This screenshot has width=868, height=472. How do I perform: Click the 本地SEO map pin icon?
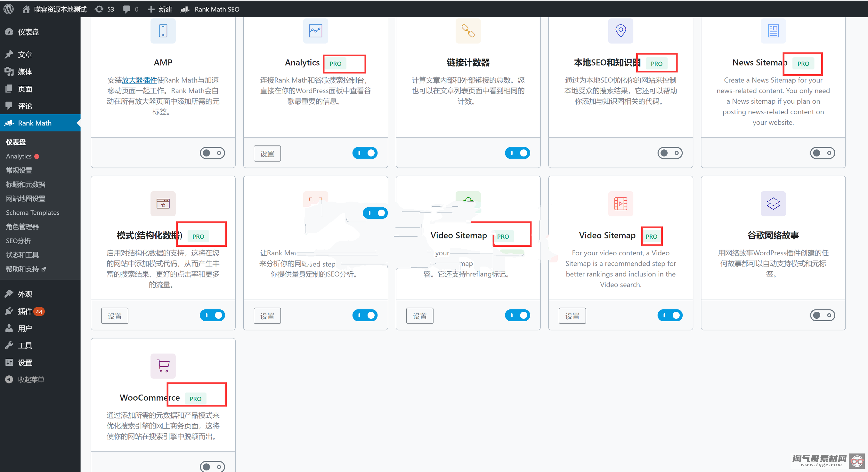pos(621,31)
